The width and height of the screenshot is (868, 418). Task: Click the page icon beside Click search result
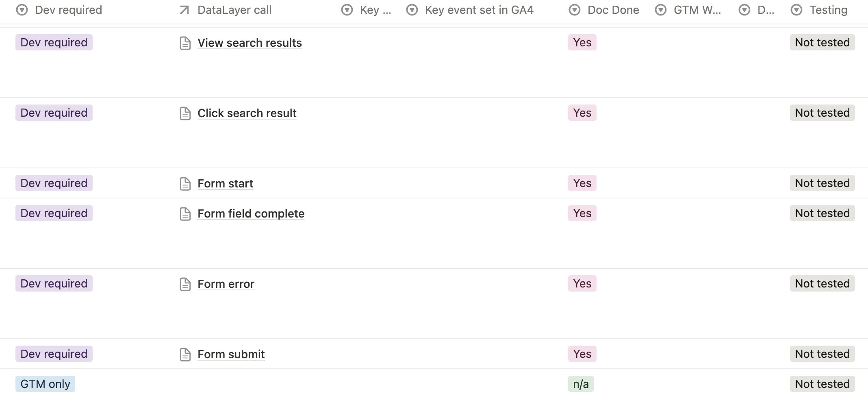tap(185, 113)
